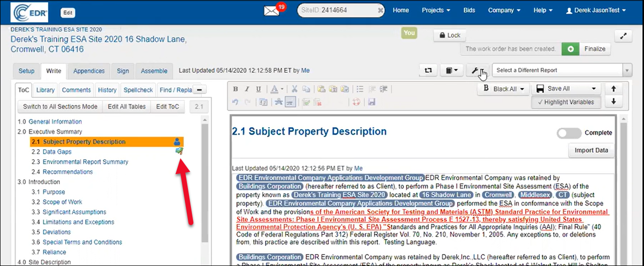Clear the SiteID search box

(x=380, y=10)
